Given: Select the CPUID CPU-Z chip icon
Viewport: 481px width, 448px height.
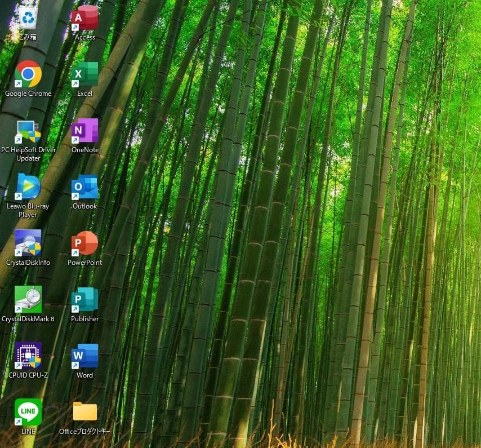Looking at the screenshot, I should pyautogui.click(x=28, y=356).
